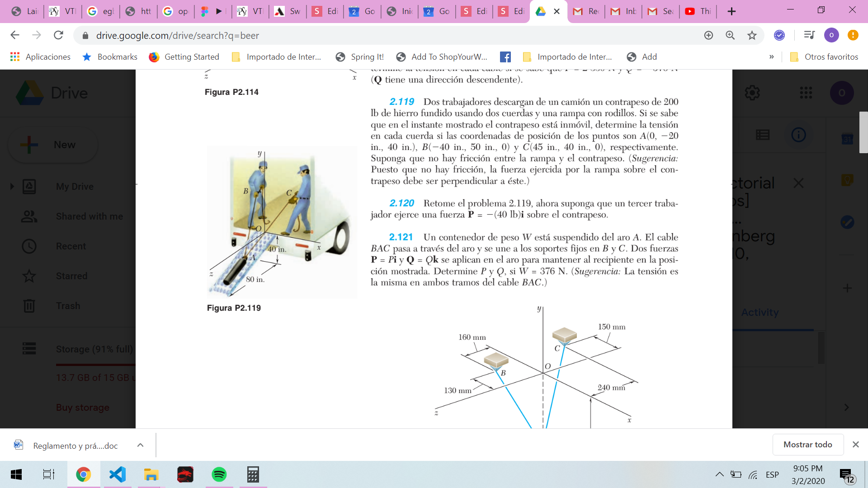Open Spotify from the taskbar
The height and width of the screenshot is (488, 868).
pyautogui.click(x=219, y=474)
